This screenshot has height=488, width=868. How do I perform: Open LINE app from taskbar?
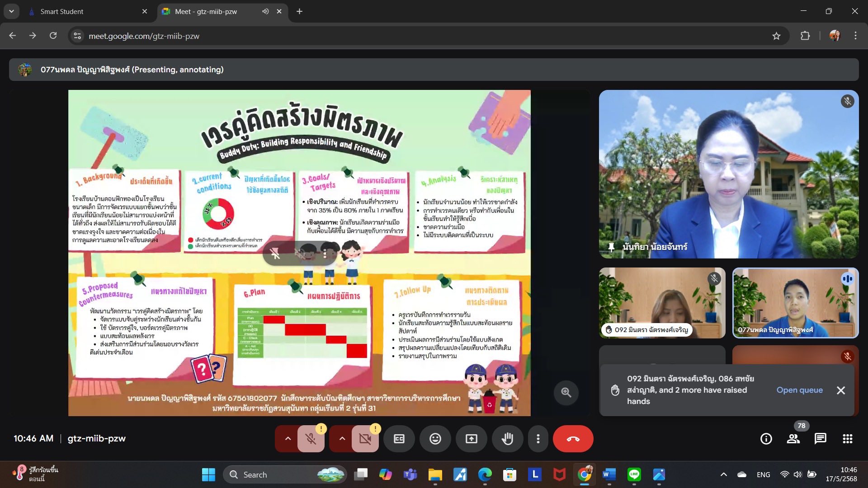point(634,475)
